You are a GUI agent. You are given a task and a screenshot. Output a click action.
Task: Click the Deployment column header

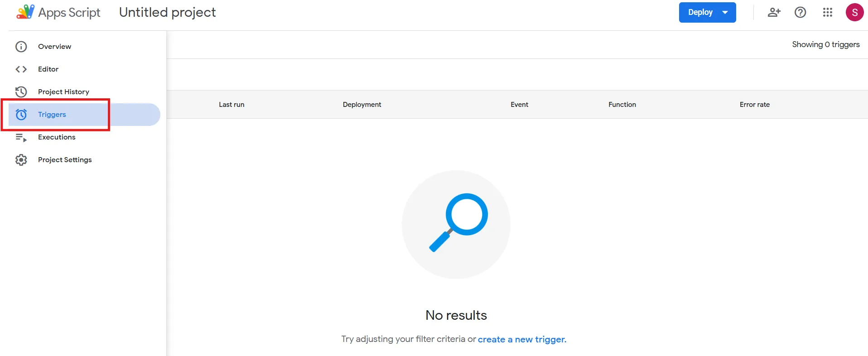point(362,105)
